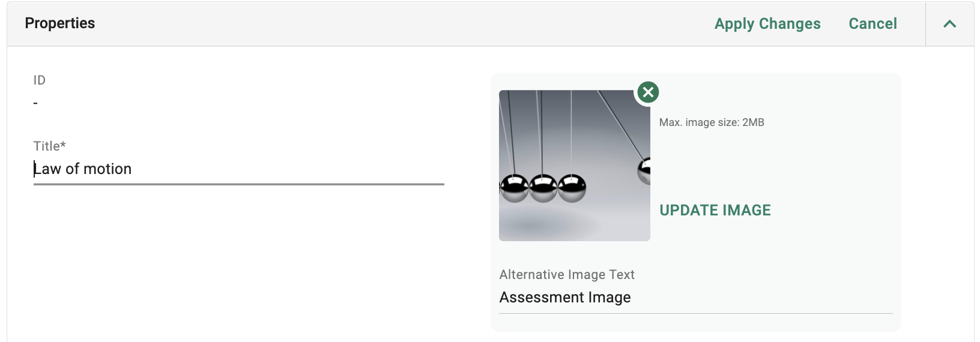The height and width of the screenshot is (342, 980).
Task: Remove the assessment image with the X icon
Action: (x=648, y=92)
